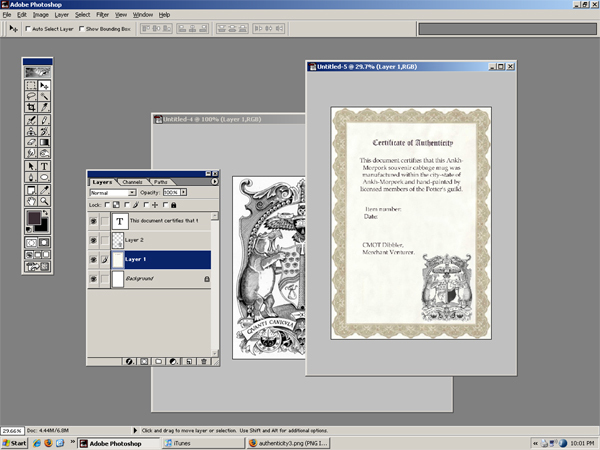Select the Hand tool
Screen dimensions: 600x450
pos(31,200)
